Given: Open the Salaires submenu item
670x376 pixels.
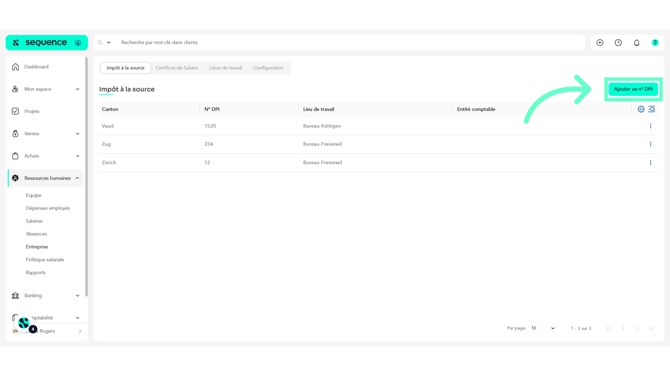Looking at the screenshot, I should pos(34,221).
